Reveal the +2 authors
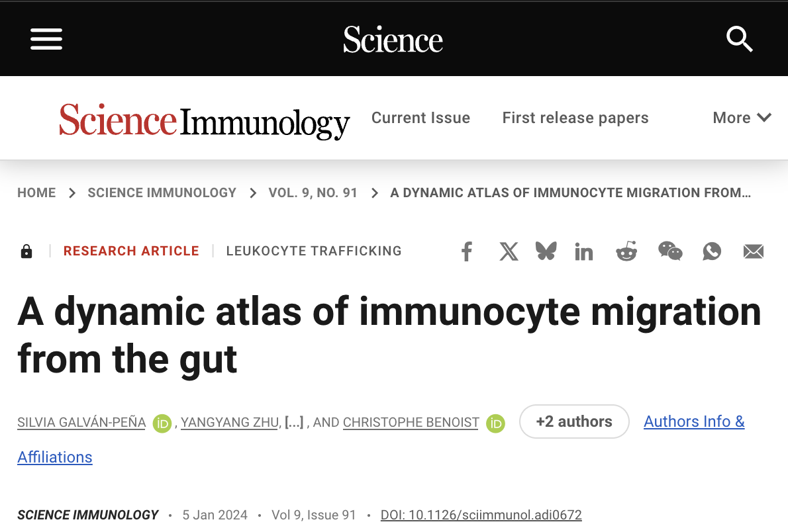788x532 pixels. (x=574, y=421)
